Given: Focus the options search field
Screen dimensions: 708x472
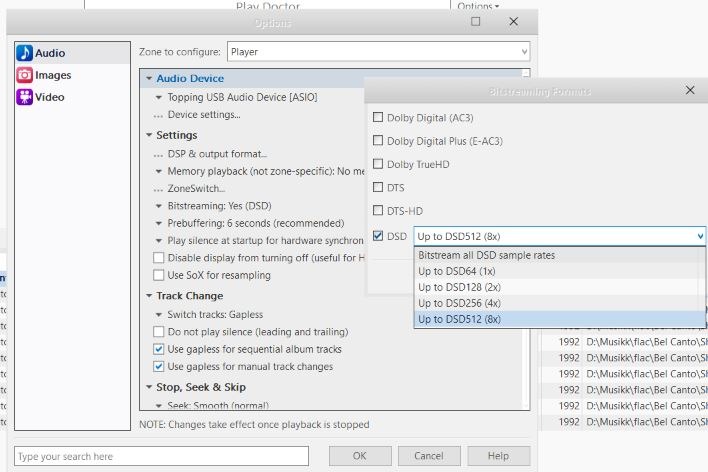Looking at the screenshot, I should click(x=161, y=456).
